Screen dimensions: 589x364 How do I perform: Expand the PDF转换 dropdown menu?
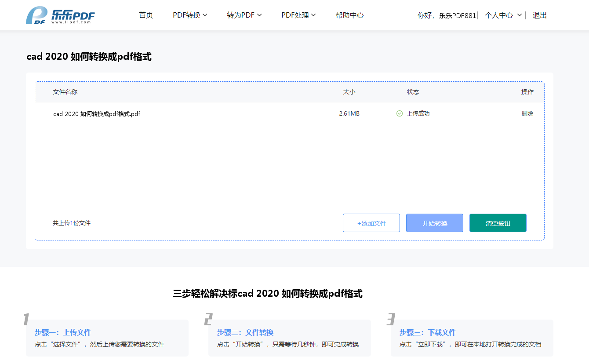190,15
